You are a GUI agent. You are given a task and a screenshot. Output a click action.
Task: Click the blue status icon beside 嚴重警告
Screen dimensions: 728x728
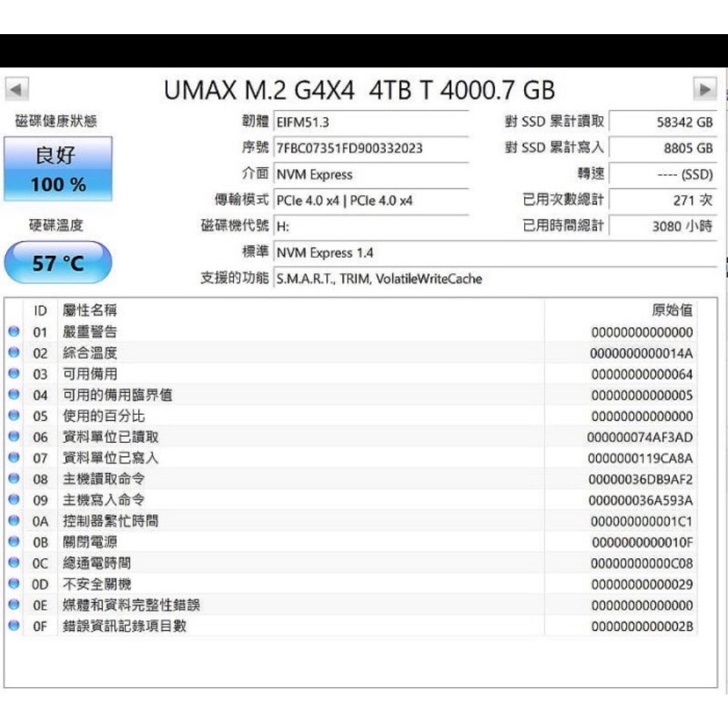click(13, 331)
